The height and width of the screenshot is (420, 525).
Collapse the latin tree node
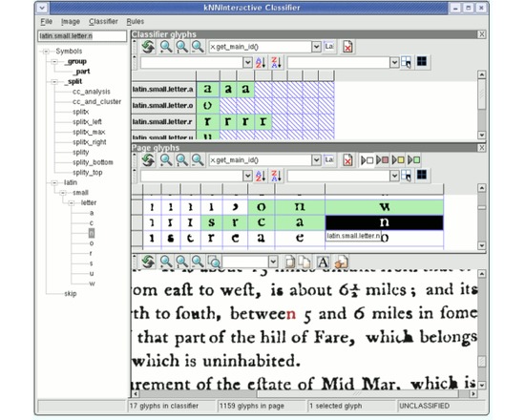point(54,183)
